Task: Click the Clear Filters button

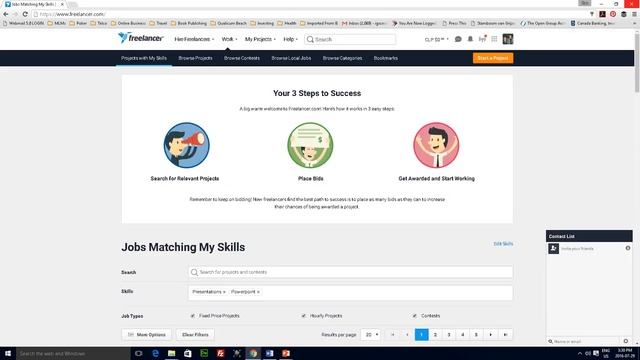Action: 195,335
